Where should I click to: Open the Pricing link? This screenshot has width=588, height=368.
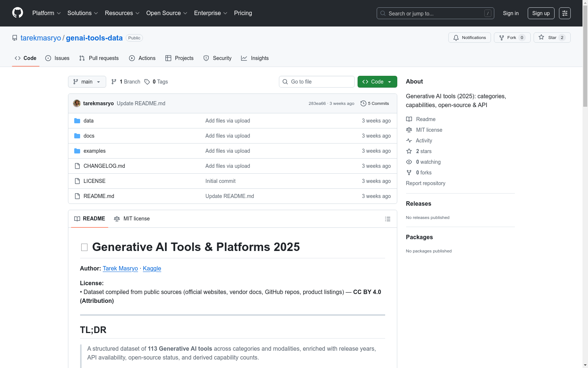243,13
